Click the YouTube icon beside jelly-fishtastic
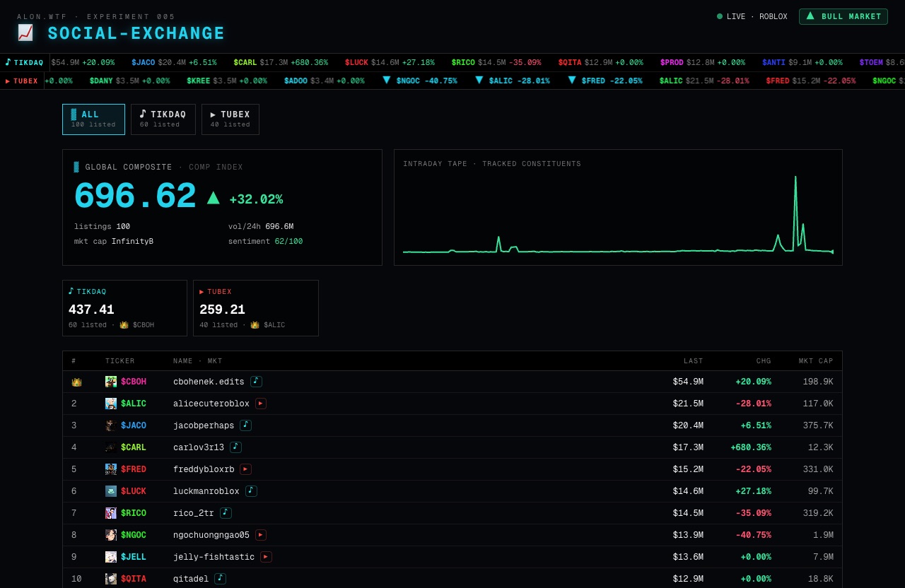This screenshot has width=905, height=588. pos(266,557)
